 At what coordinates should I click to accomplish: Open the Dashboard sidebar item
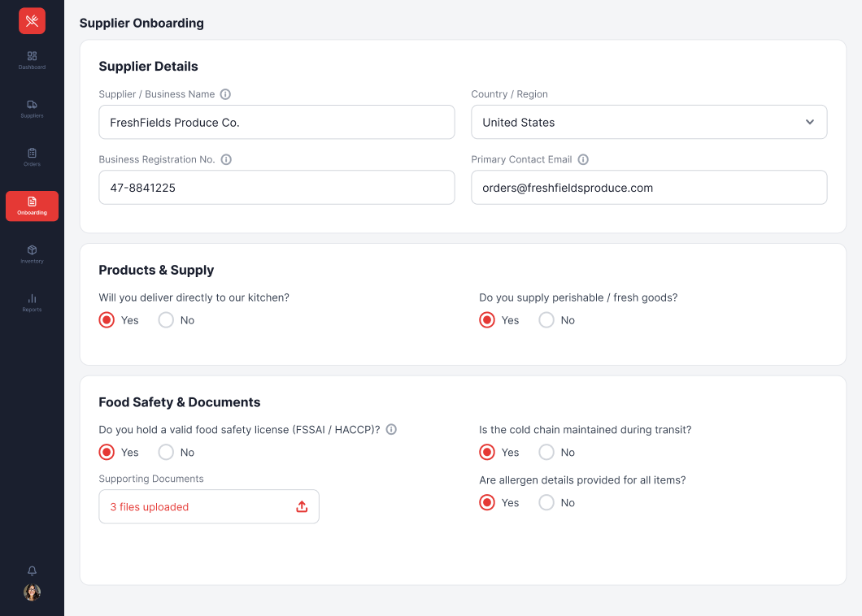[x=32, y=60]
